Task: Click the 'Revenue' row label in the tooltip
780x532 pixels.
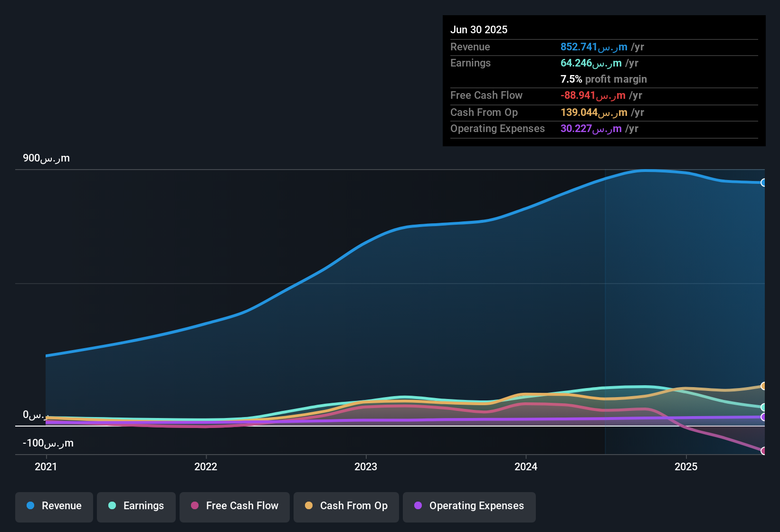Action: (470, 47)
